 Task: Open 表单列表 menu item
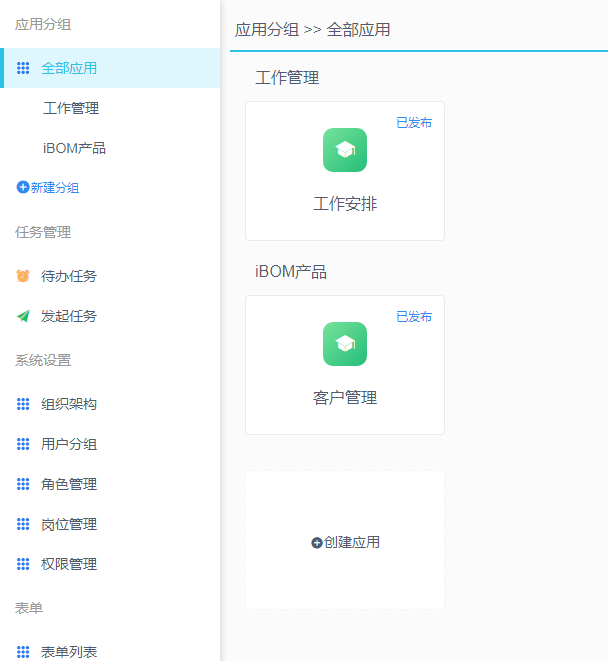coord(69,652)
